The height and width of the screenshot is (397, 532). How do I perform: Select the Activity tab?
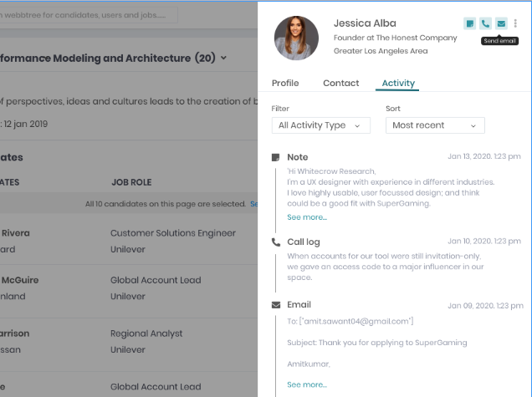(x=397, y=84)
